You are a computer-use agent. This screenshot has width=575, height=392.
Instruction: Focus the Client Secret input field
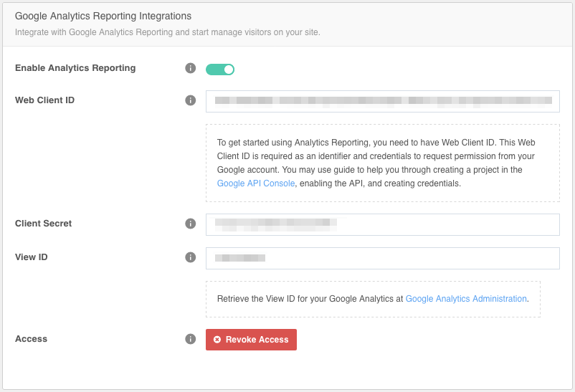pyautogui.click(x=382, y=224)
